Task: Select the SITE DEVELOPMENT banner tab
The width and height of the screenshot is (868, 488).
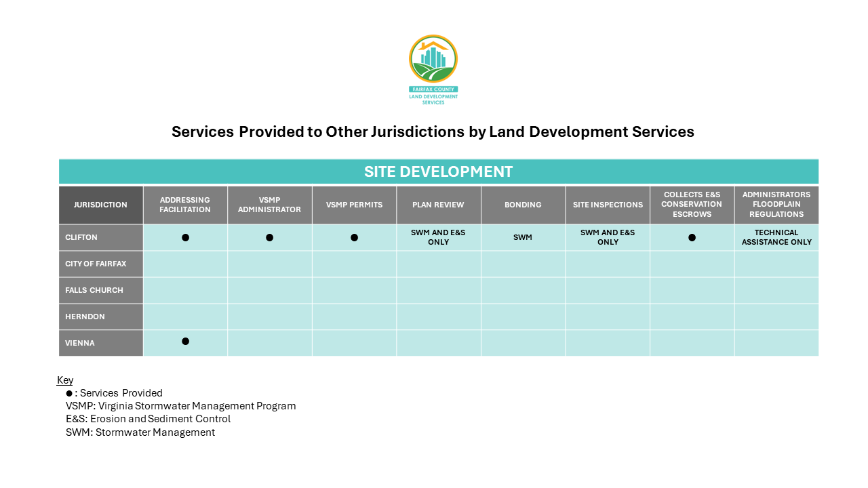Action: pos(439,171)
